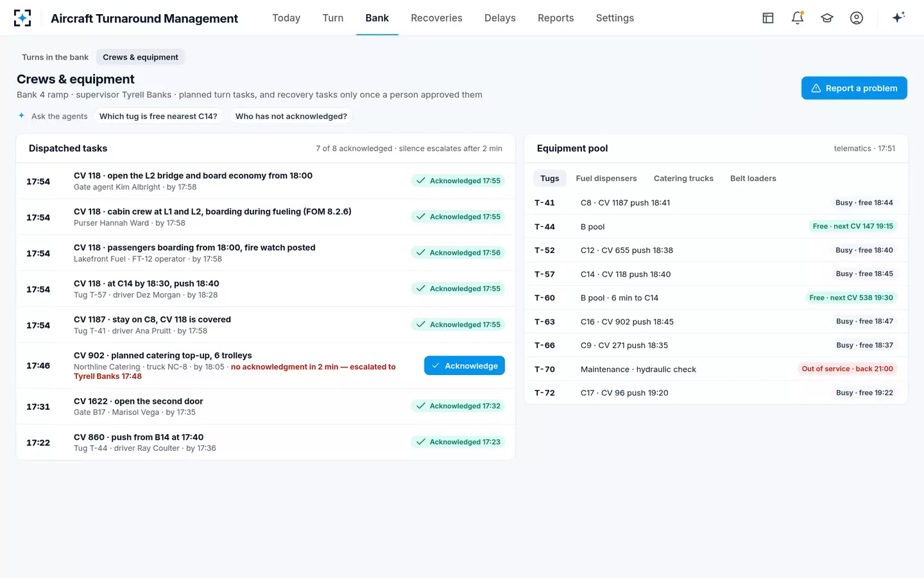
Task: Click the warning triangle in Report a problem
Action: [816, 88]
